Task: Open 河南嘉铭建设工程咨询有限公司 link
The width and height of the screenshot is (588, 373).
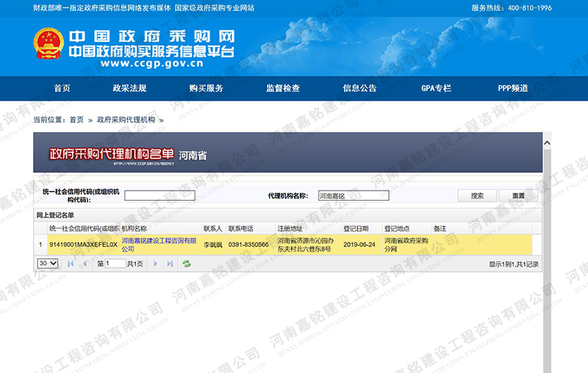Action: pyautogui.click(x=159, y=245)
